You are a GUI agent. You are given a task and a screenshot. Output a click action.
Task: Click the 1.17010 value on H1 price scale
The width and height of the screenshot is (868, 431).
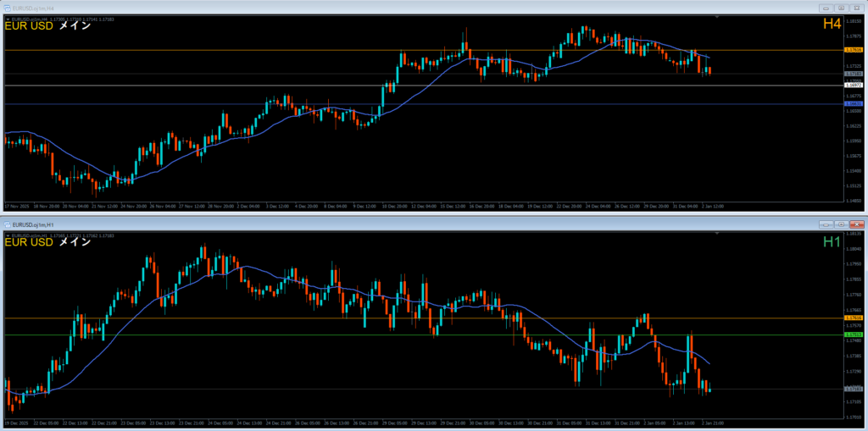coord(853,417)
